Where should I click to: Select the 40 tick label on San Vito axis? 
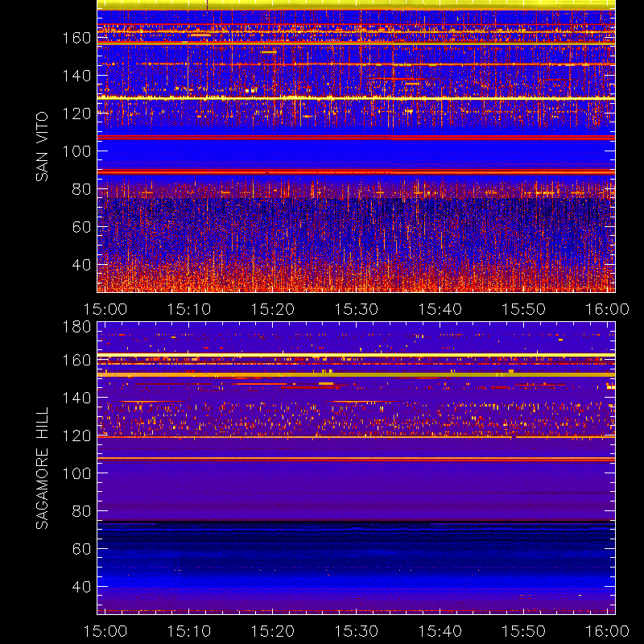click(81, 265)
